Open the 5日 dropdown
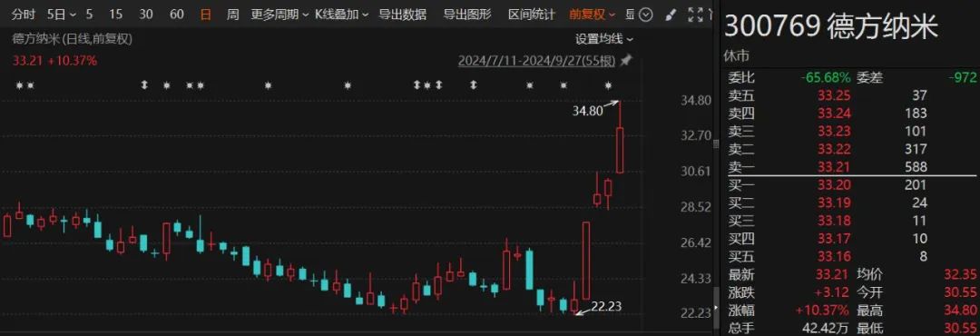The height and width of the screenshot is (336, 980). 62,15
